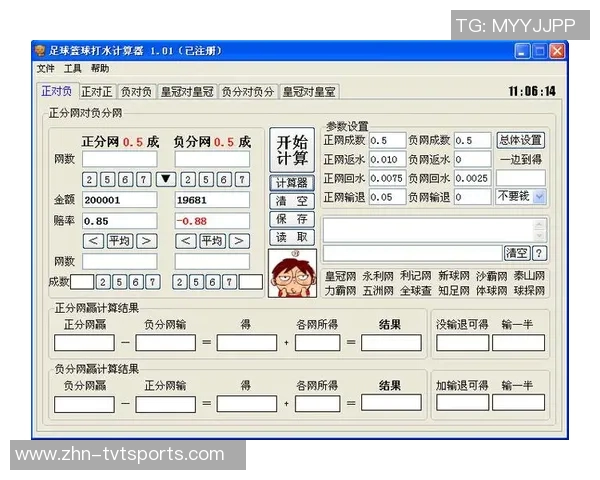Open the 新球网 link
This screenshot has height=480, width=600.
pyautogui.click(x=454, y=276)
